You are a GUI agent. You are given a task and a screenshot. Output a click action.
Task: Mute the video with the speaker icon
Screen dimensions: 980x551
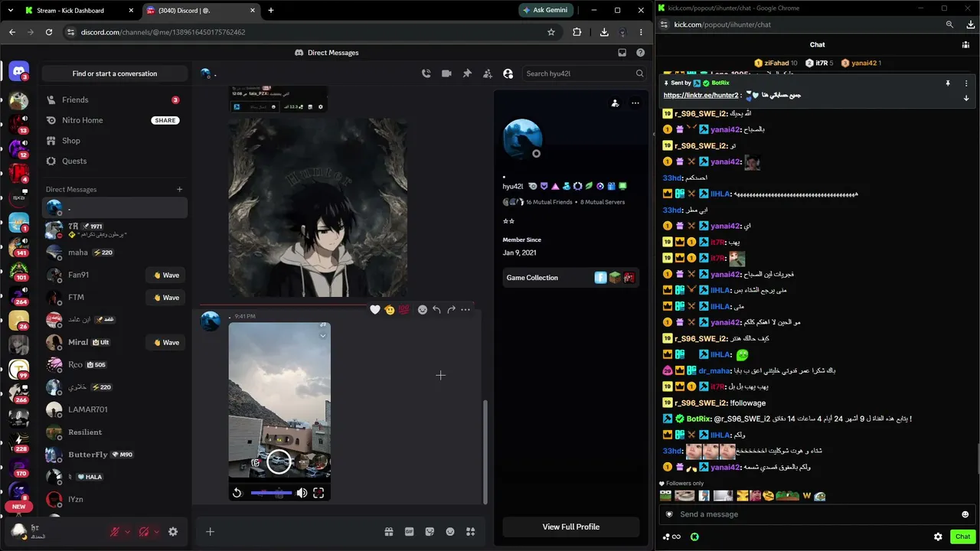point(302,494)
